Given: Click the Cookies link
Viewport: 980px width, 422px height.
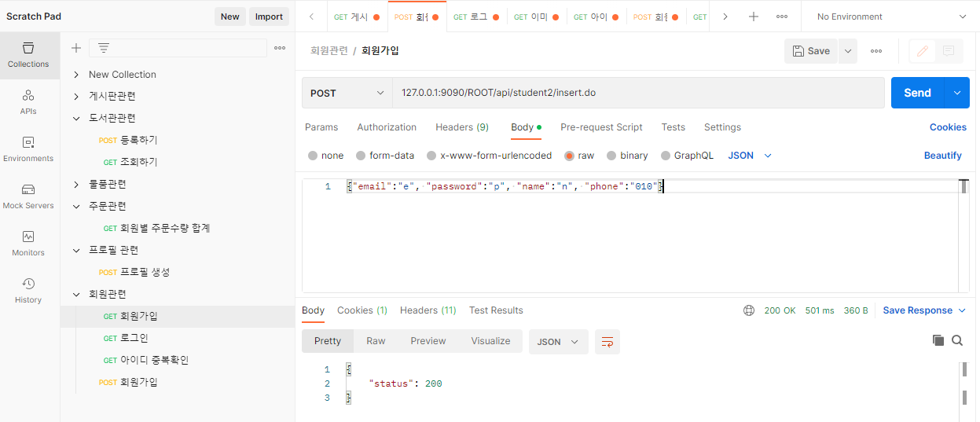Looking at the screenshot, I should pyautogui.click(x=948, y=127).
